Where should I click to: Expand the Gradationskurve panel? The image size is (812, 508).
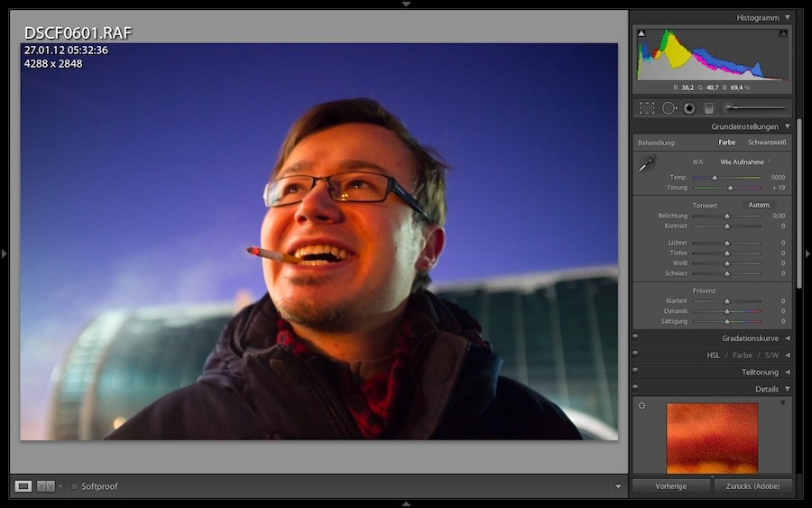787,338
